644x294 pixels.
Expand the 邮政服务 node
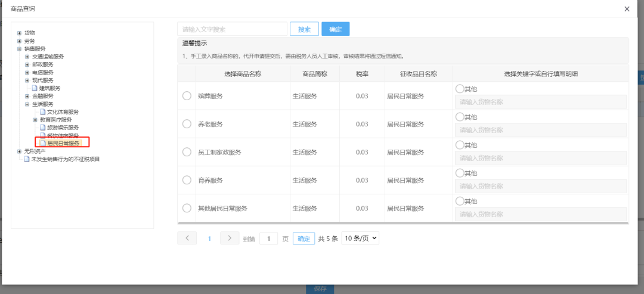(x=27, y=64)
